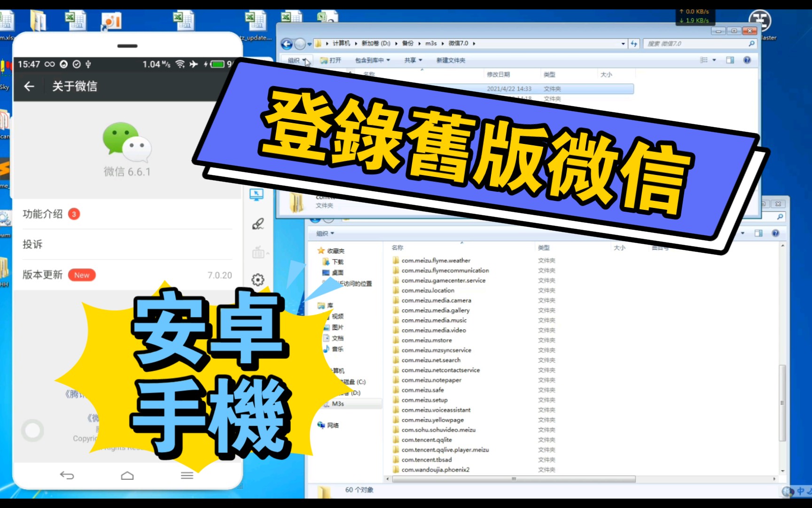Tap the phone's back navigation key

tap(67, 476)
